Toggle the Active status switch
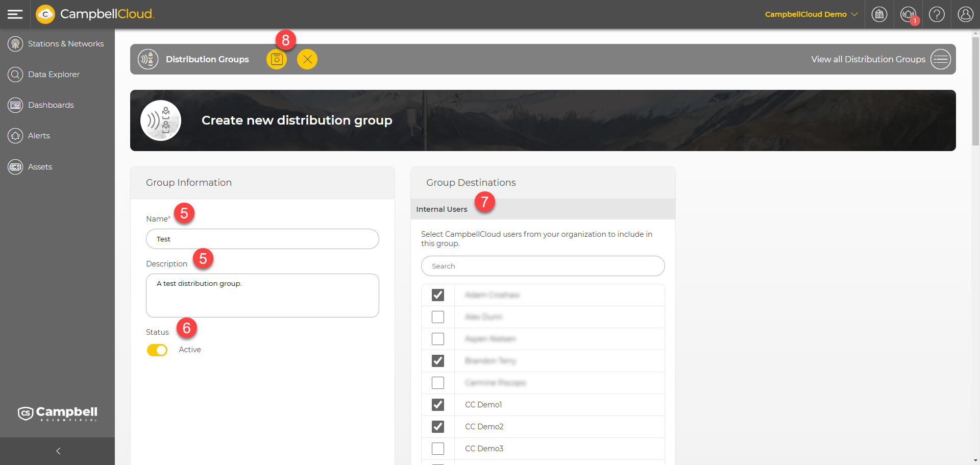 pyautogui.click(x=157, y=350)
